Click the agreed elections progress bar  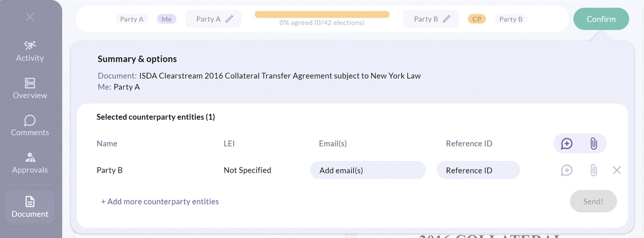pos(322,14)
